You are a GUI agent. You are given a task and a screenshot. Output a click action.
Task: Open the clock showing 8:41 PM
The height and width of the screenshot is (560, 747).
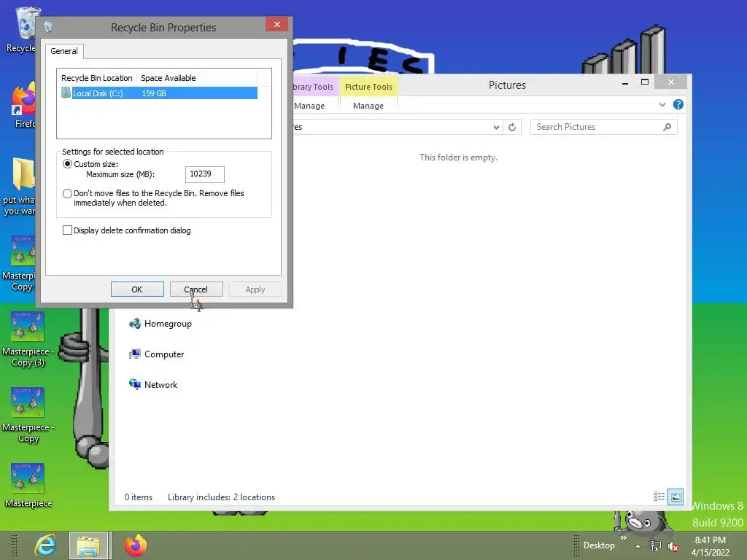[x=711, y=546]
